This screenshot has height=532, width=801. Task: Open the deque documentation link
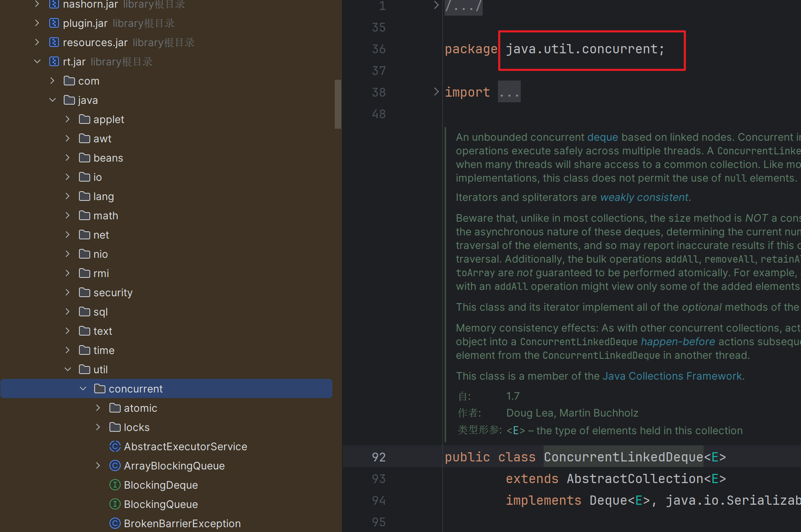(603, 137)
